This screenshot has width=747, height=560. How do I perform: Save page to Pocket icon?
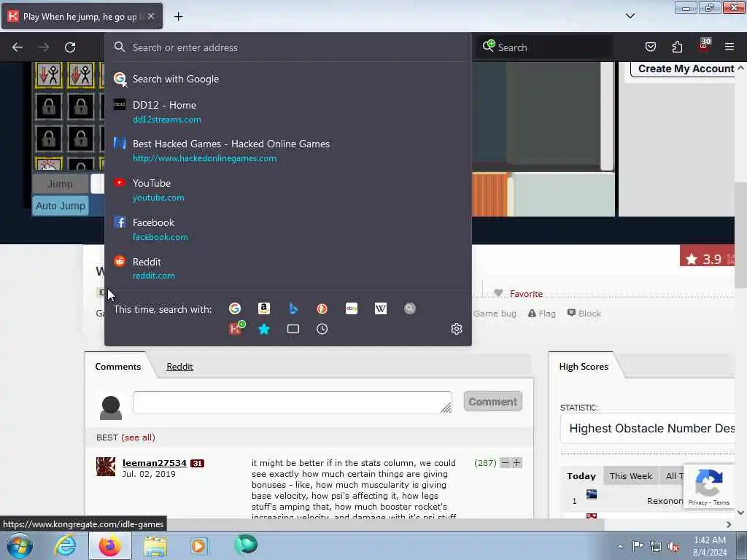point(650,47)
